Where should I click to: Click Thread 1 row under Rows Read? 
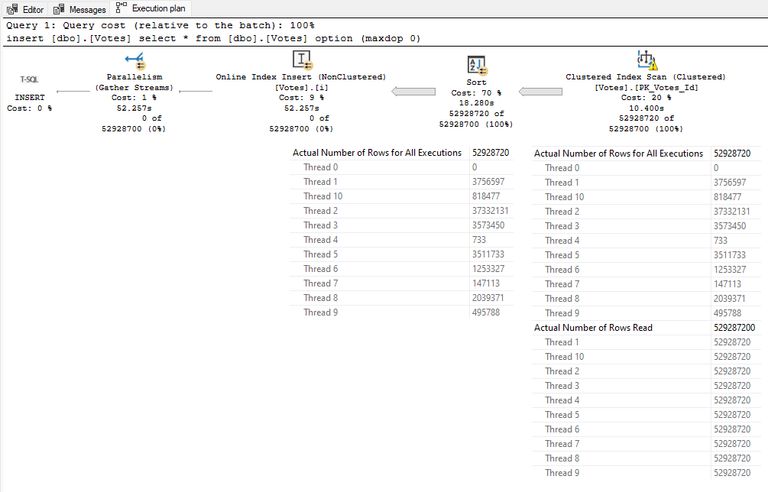[646, 342]
